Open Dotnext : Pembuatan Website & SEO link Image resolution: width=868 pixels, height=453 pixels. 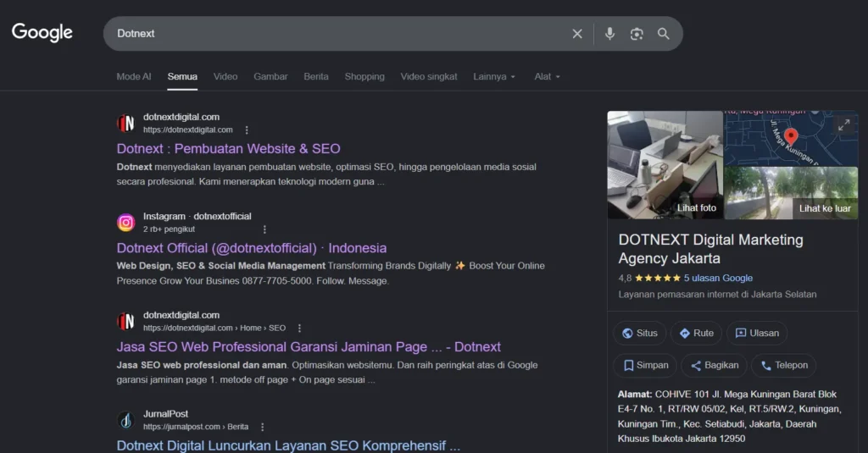tap(228, 149)
